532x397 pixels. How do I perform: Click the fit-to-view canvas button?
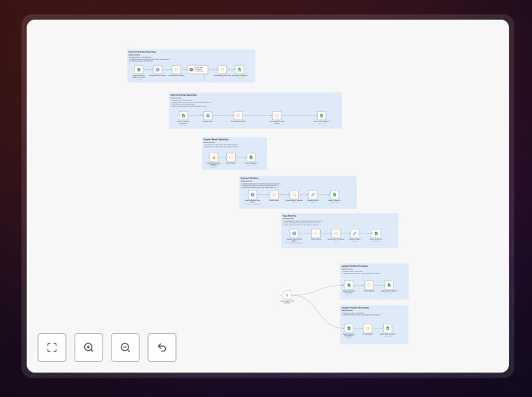coord(52,347)
